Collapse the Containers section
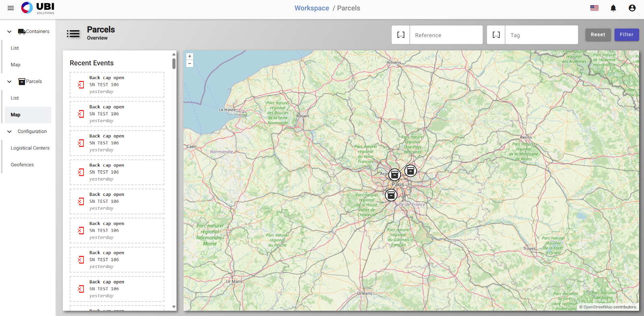This screenshot has height=316, width=644. click(x=9, y=31)
